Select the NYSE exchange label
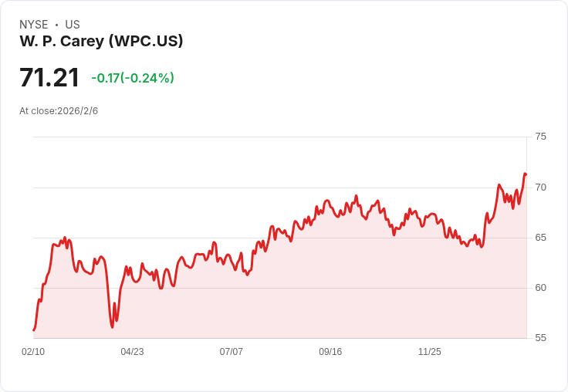Viewport: 568px width, 392px height. (34, 25)
